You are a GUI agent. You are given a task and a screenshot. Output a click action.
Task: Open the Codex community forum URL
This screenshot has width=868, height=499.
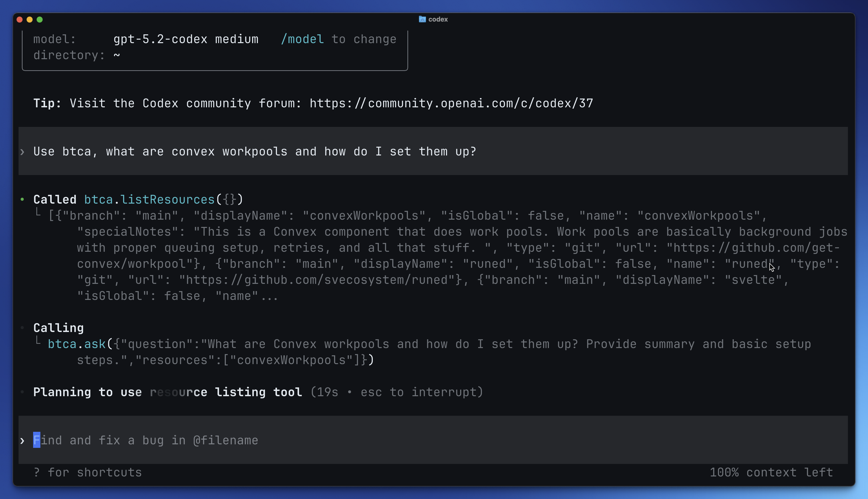pos(451,104)
